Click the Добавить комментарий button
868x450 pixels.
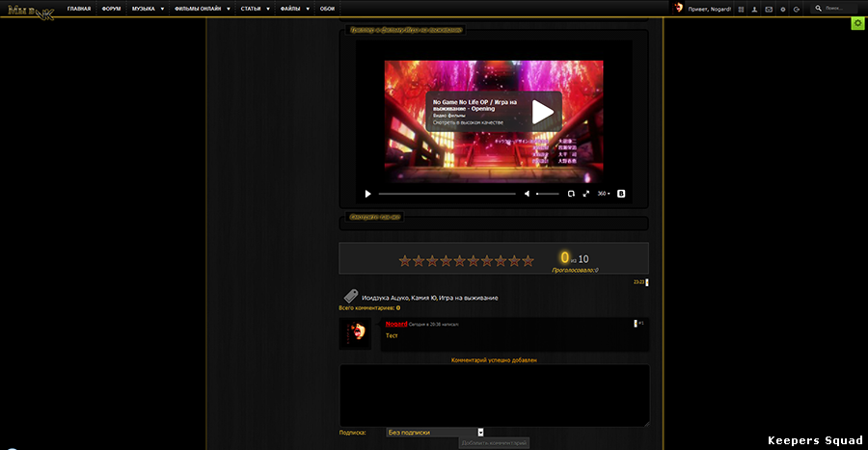pos(495,443)
